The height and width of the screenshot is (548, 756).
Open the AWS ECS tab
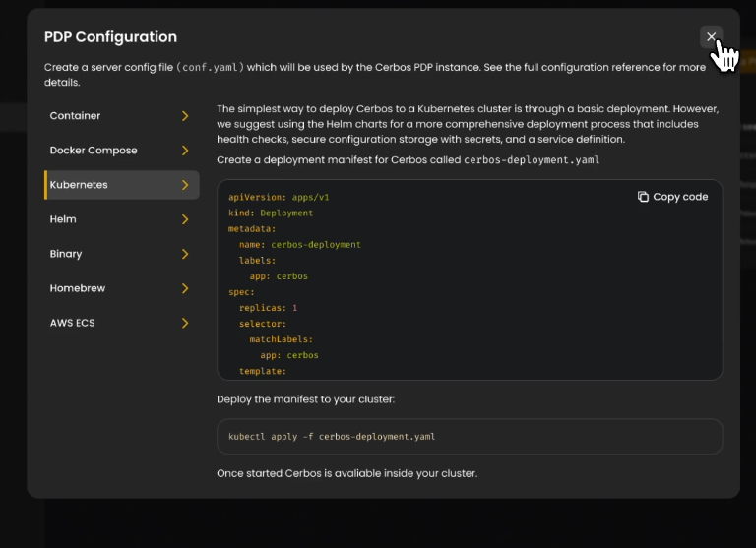pyautogui.click(x=121, y=323)
